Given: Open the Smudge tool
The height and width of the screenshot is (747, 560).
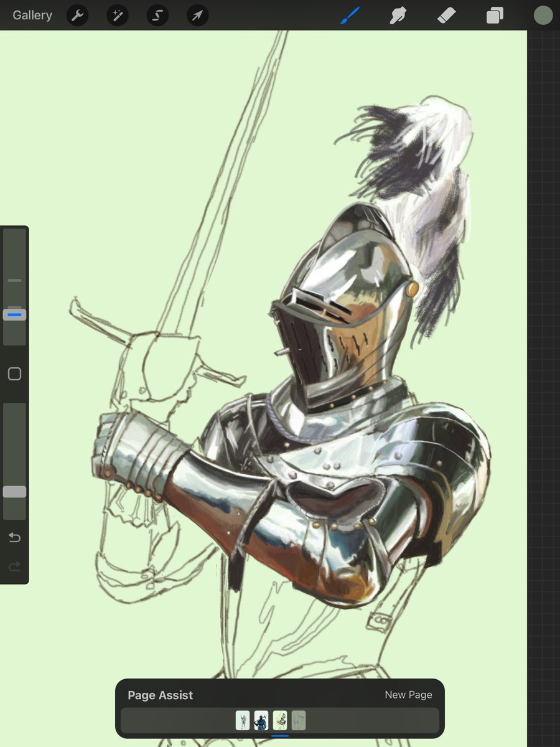Looking at the screenshot, I should [x=398, y=15].
